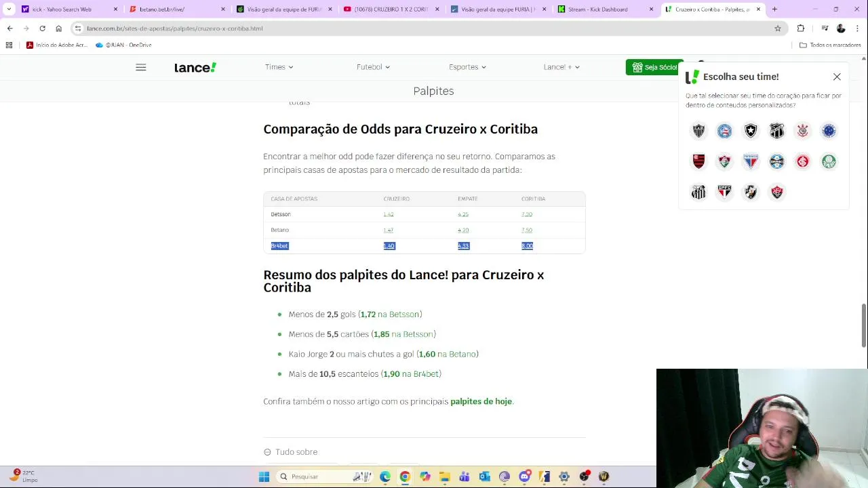
Task: Select the Corinthians crest
Action: tap(803, 131)
